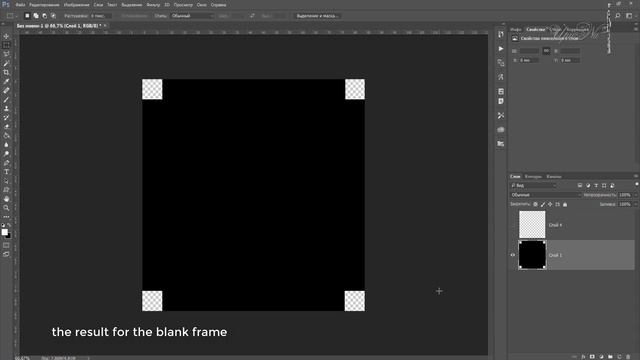Viewport: 640px width, 360px height.
Task: Select the Lasso tool
Action: click(6, 54)
